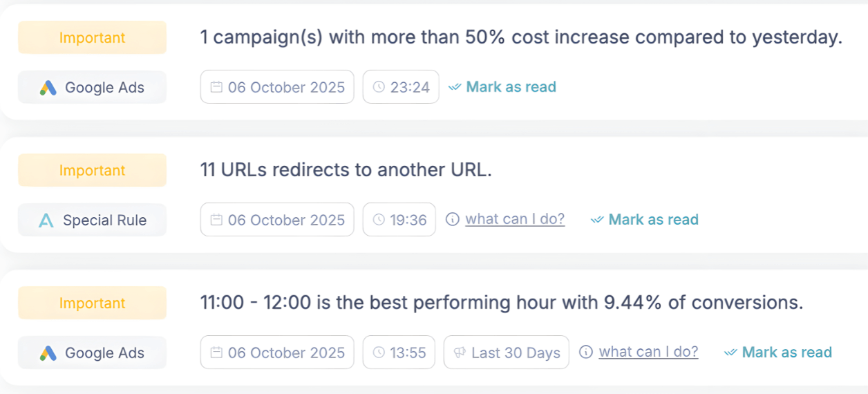The image size is (868, 394).
Task: Click the Last 30 Days period chip
Action: click(507, 353)
